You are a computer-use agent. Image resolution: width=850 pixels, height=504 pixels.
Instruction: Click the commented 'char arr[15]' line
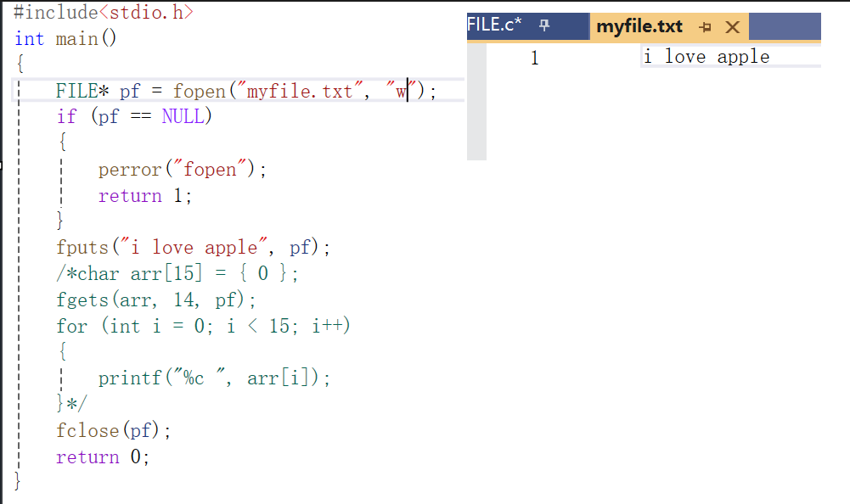tap(177, 273)
